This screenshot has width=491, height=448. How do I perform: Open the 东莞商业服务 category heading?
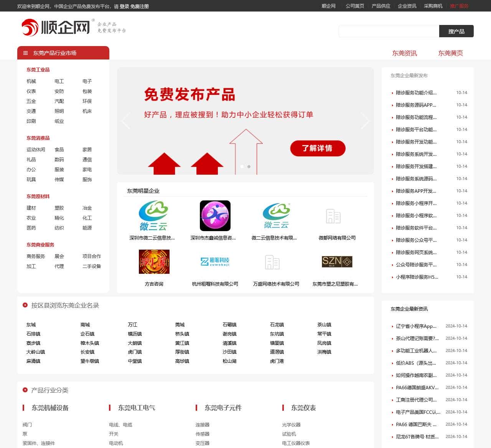tap(40, 245)
